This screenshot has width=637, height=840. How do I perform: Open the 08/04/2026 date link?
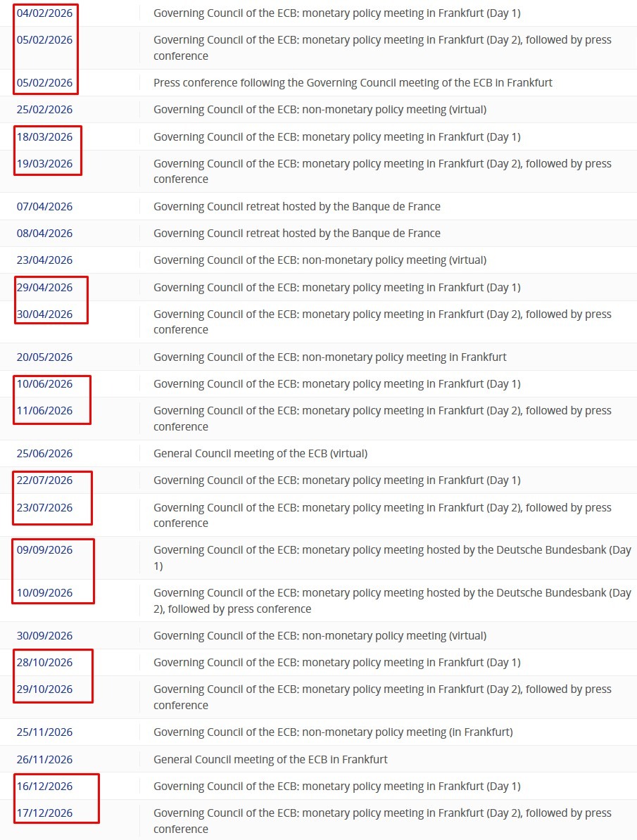(x=44, y=233)
